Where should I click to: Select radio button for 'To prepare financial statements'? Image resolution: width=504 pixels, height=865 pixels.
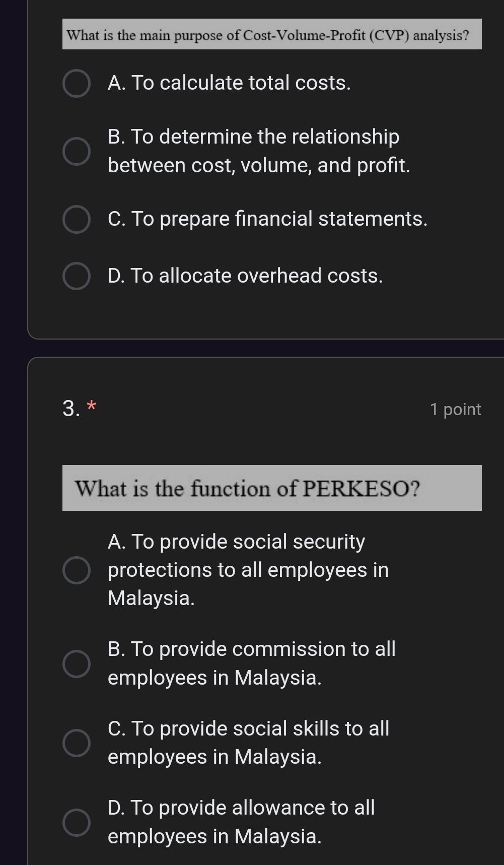pyautogui.click(x=77, y=220)
